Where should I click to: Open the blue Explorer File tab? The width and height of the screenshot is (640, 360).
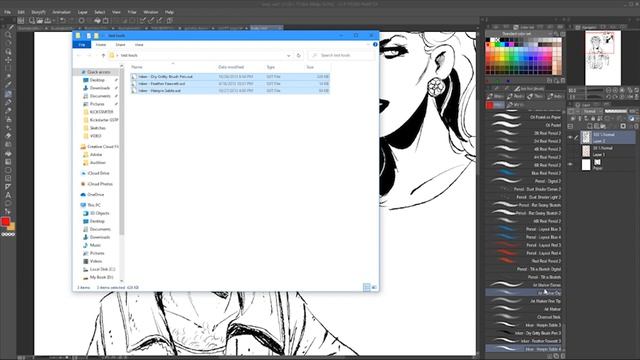coord(82,44)
